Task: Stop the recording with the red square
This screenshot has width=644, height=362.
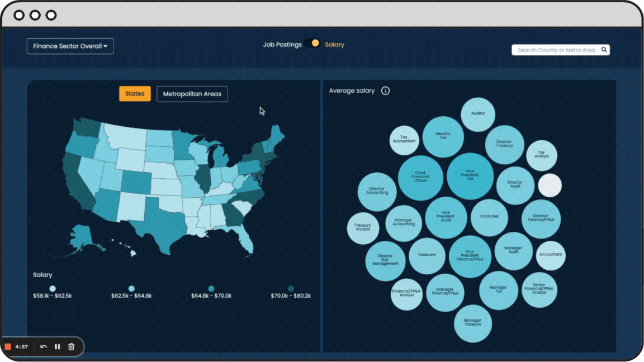Action: pyautogui.click(x=8, y=347)
